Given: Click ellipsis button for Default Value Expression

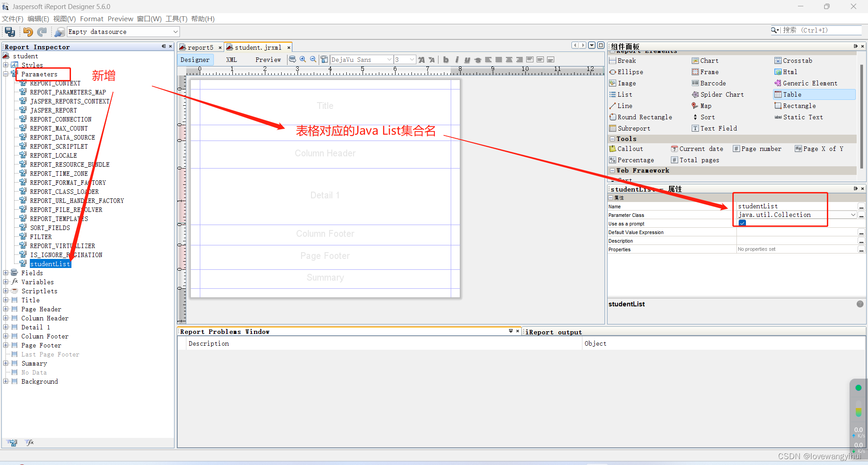Looking at the screenshot, I should [x=862, y=232].
